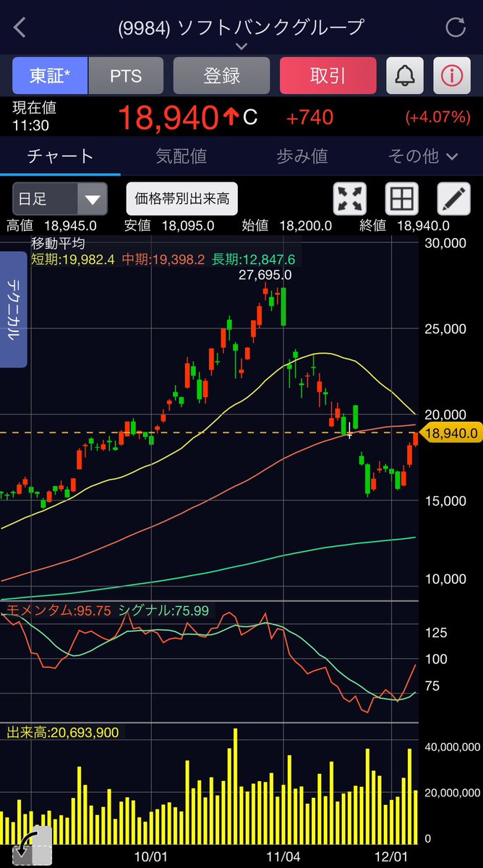Select the 東証 exchange toggle
The width and height of the screenshot is (483, 868).
pyautogui.click(x=50, y=76)
